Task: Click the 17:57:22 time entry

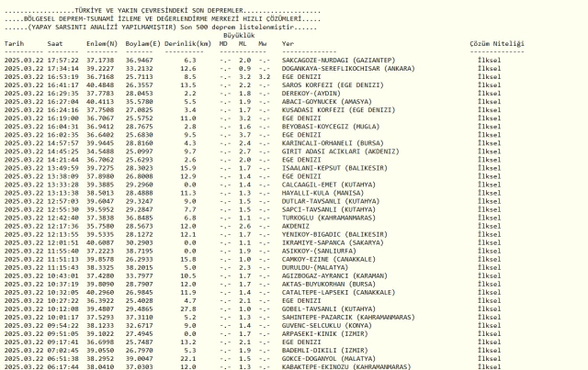Action: 62,59
